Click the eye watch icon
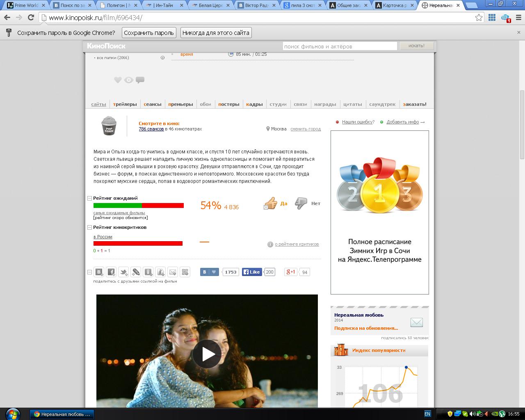The height and width of the screenshot is (420, 525). 129,80
